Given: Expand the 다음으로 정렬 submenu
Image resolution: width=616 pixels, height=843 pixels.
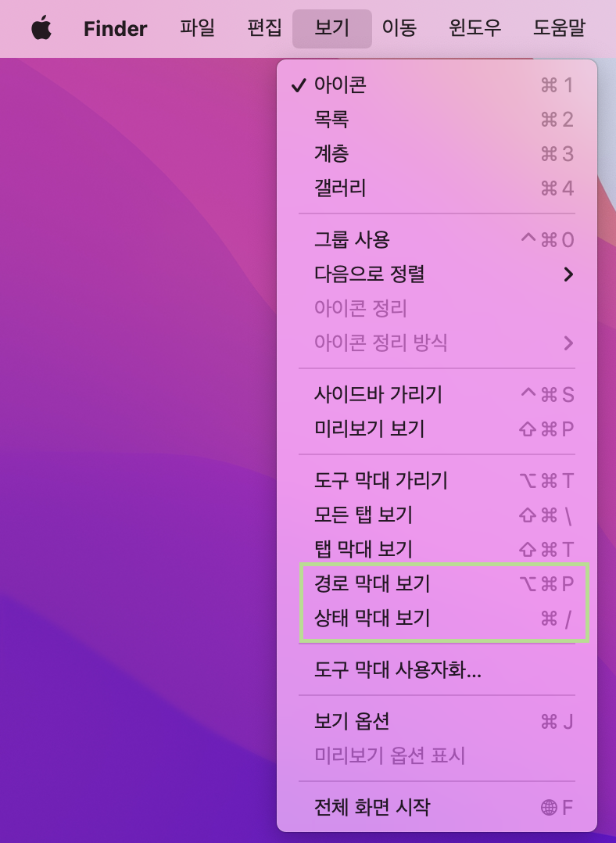Looking at the screenshot, I should (436, 274).
